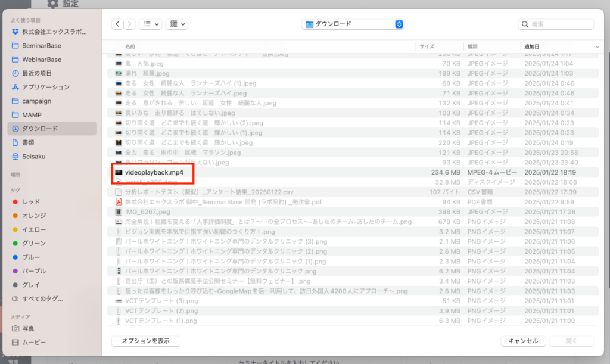
Task: Open ムービー under the media section
Action: [x=32, y=343]
